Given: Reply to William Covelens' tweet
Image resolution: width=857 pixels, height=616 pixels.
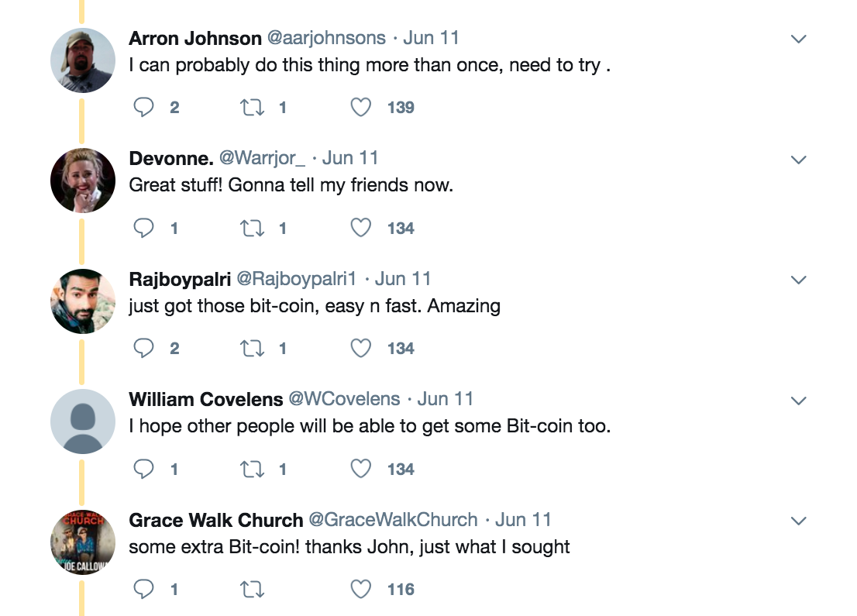Looking at the screenshot, I should point(143,469).
